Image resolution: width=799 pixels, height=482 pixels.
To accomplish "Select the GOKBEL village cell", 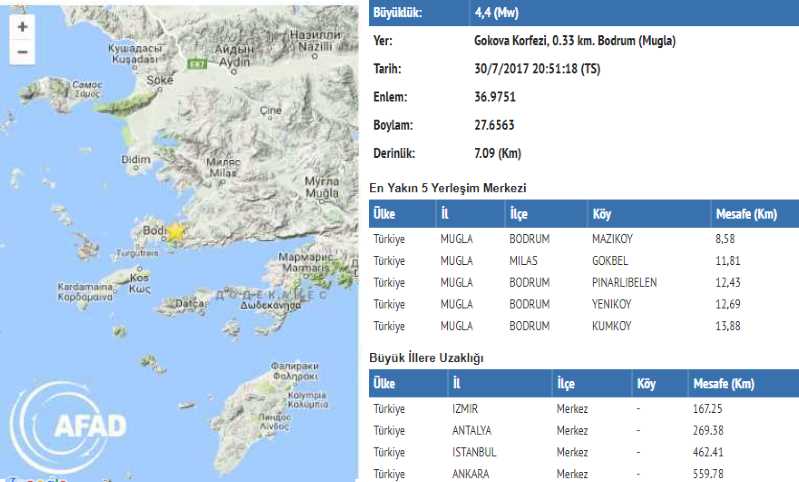I will (x=611, y=261).
